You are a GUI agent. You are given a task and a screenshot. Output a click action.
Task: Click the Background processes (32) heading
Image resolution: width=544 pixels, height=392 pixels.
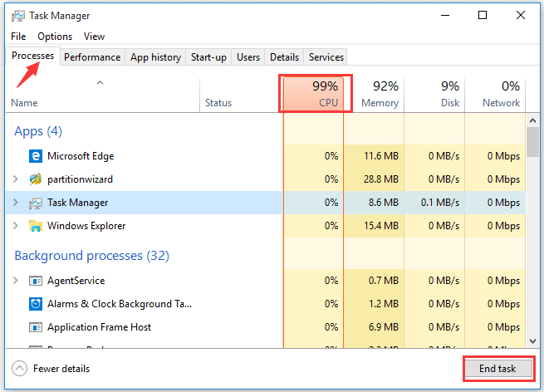[91, 256]
